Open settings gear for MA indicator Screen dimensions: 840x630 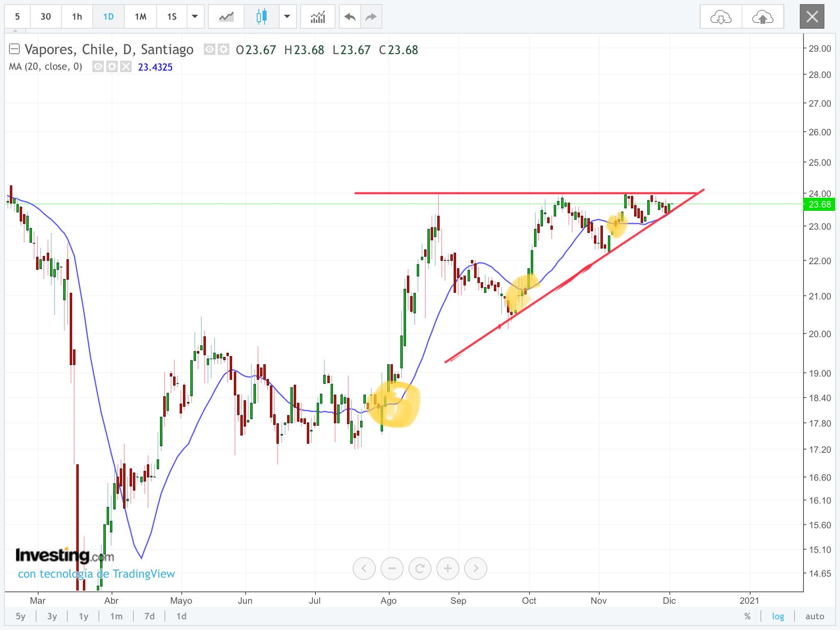[112, 66]
